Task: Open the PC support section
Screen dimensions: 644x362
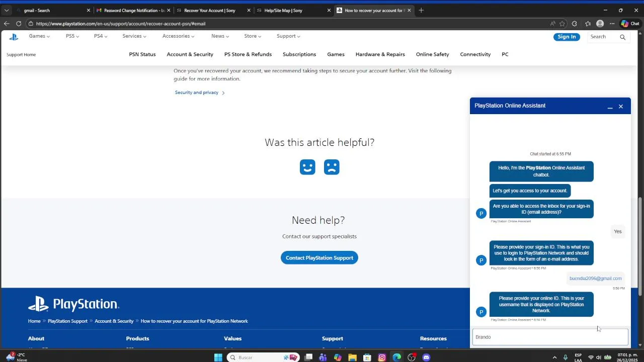Action: (505, 54)
